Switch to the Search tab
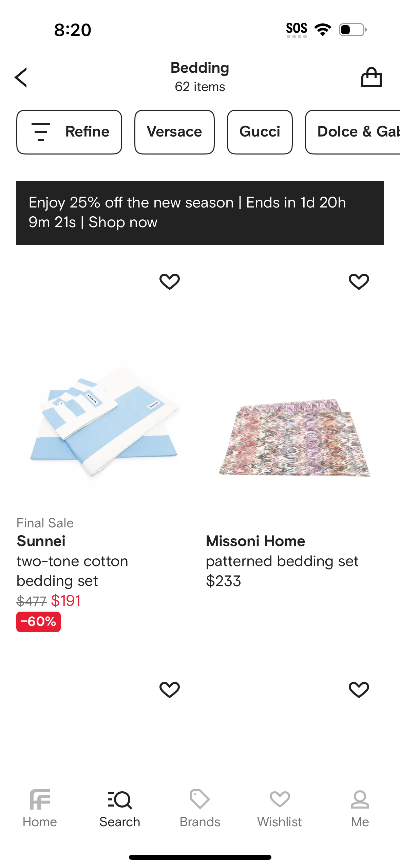The height and width of the screenshot is (868, 400). (x=120, y=808)
